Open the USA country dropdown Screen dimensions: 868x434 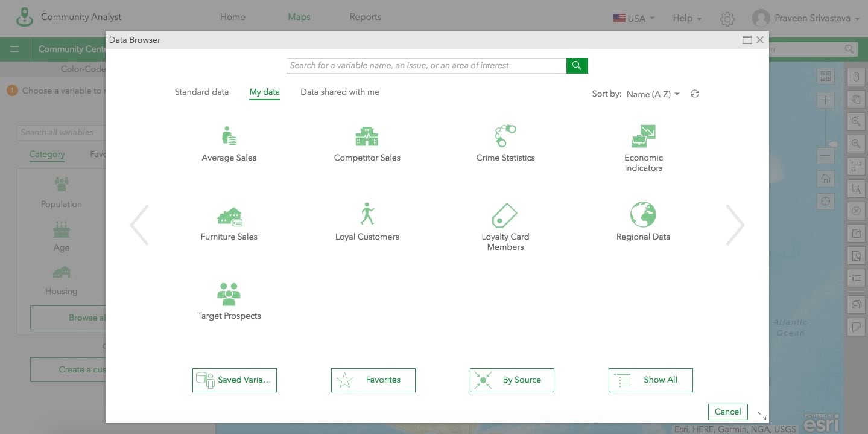click(x=634, y=19)
